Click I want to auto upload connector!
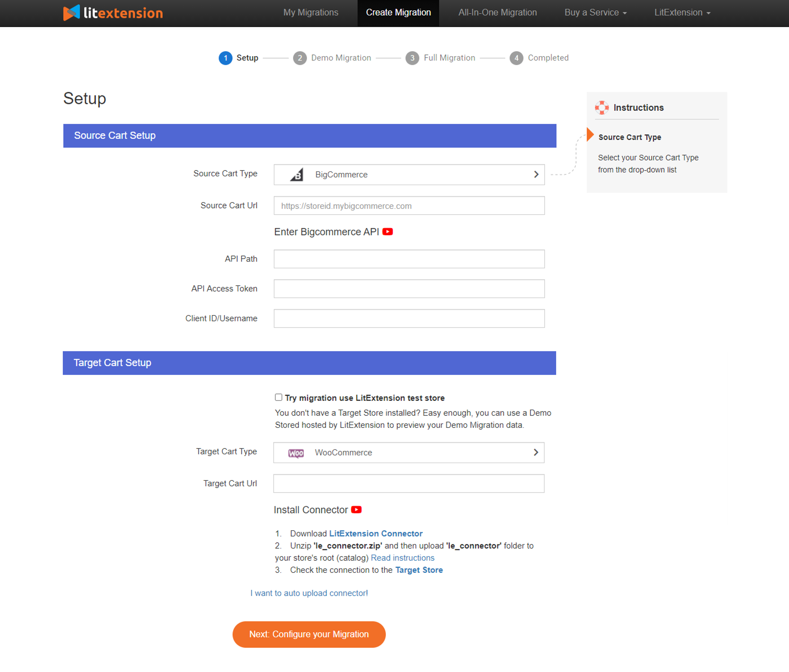Screen dimensions: 789x672 coord(309,593)
